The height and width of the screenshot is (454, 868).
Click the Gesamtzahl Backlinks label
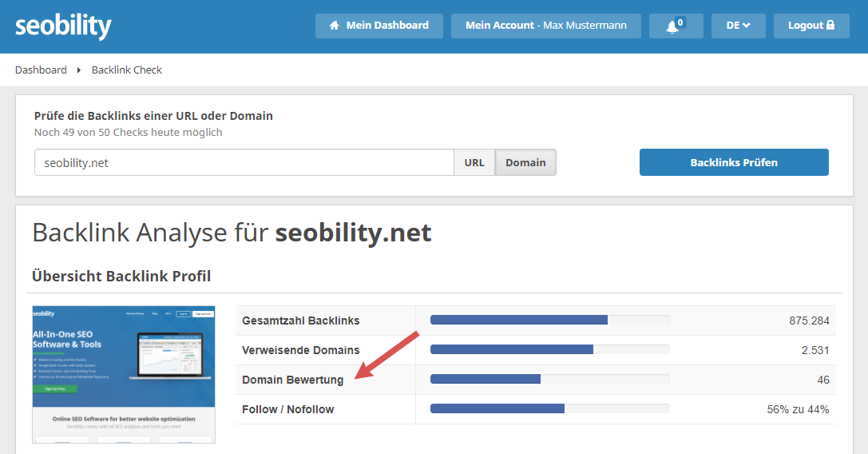tap(300, 321)
